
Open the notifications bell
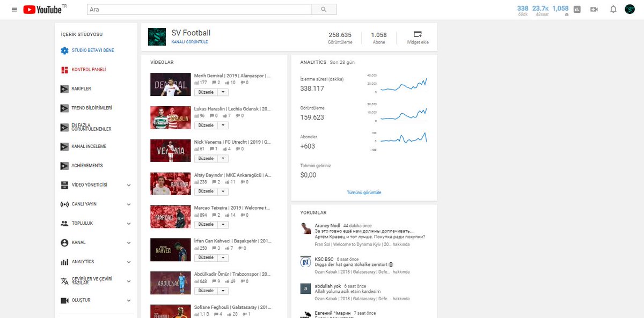pos(613,9)
